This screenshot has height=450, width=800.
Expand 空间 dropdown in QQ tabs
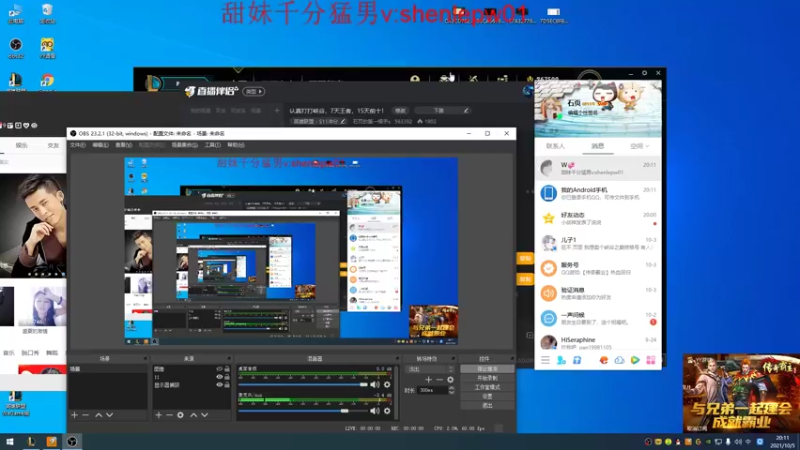pos(639,146)
